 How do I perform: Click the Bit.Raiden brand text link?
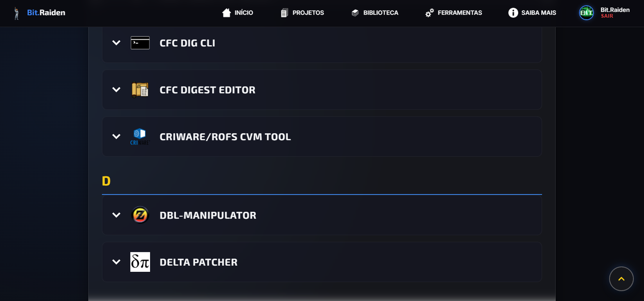(46, 13)
